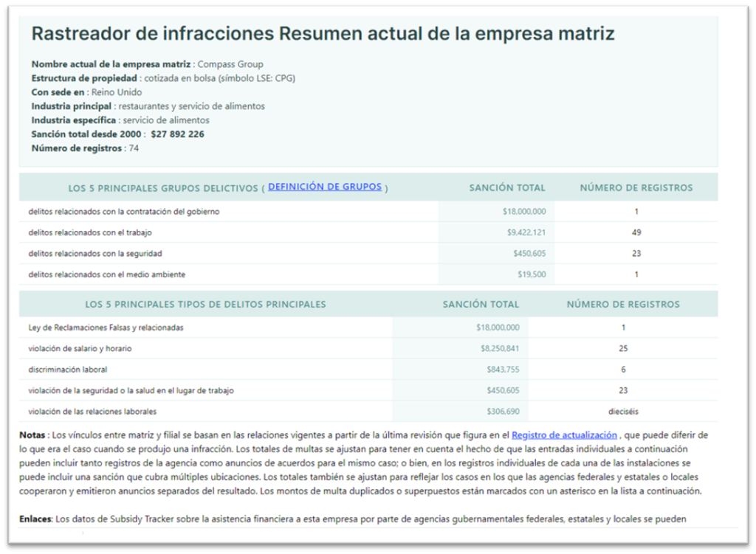This screenshot has height=554, width=756.
Task: Select row discriminación laboral
Action: coord(368,370)
